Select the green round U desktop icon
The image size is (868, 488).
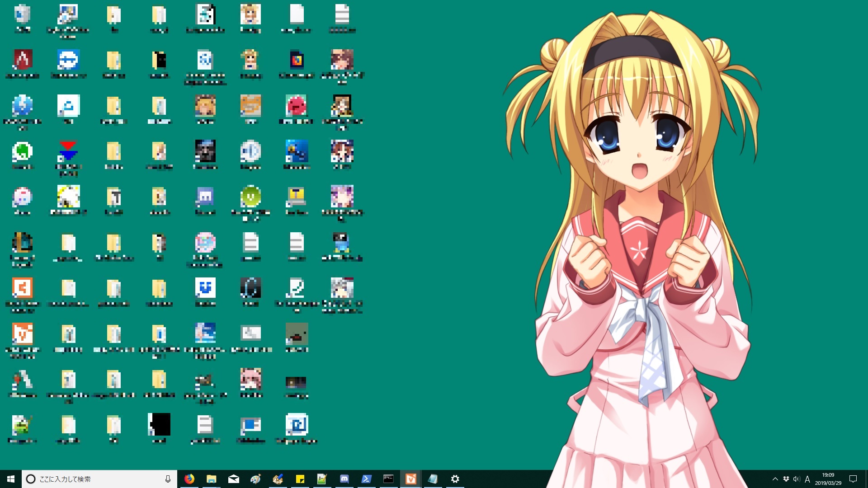[251, 203]
